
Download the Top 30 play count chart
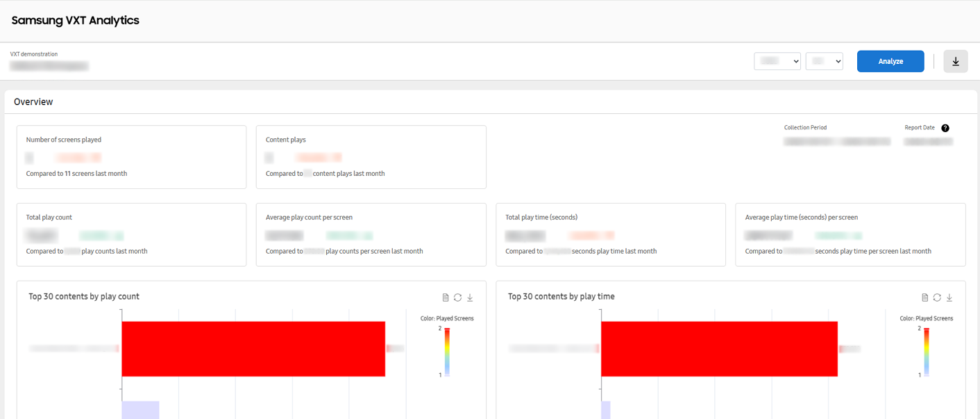coord(470,297)
